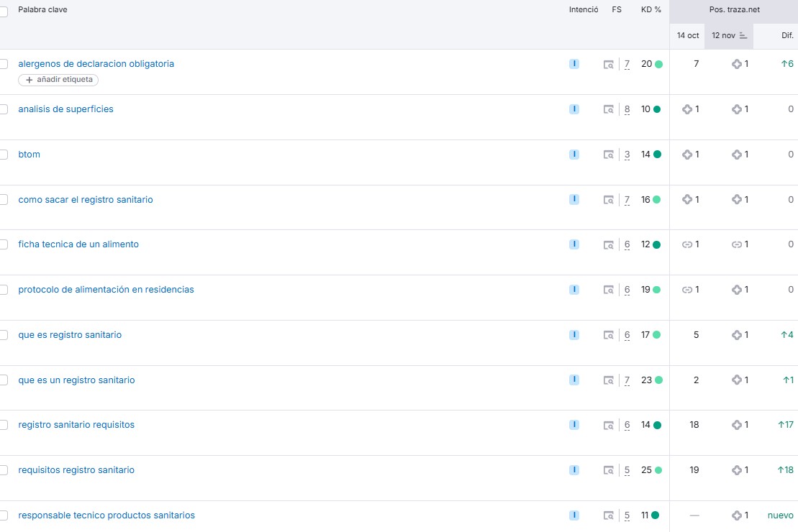This screenshot has width=798, height=532.
Task: Click SERP preview icon for 'analisis de superficies'
Action: point(609,109)
